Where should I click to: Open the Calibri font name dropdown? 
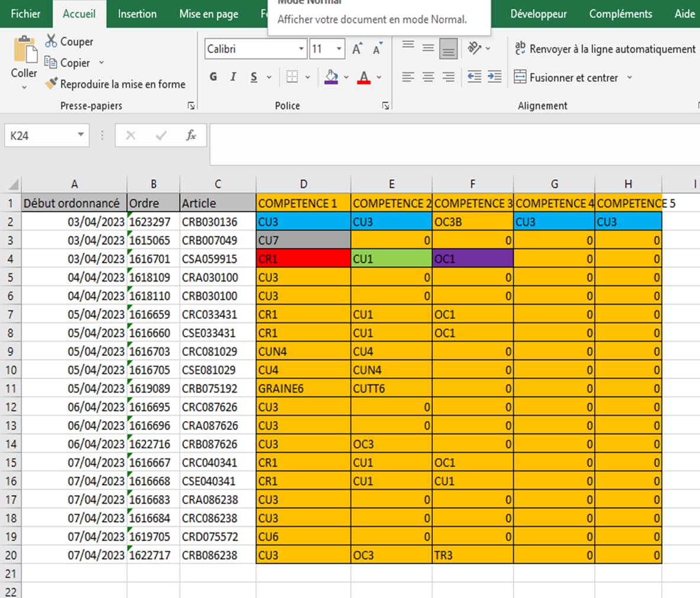(x=301, y=49)
